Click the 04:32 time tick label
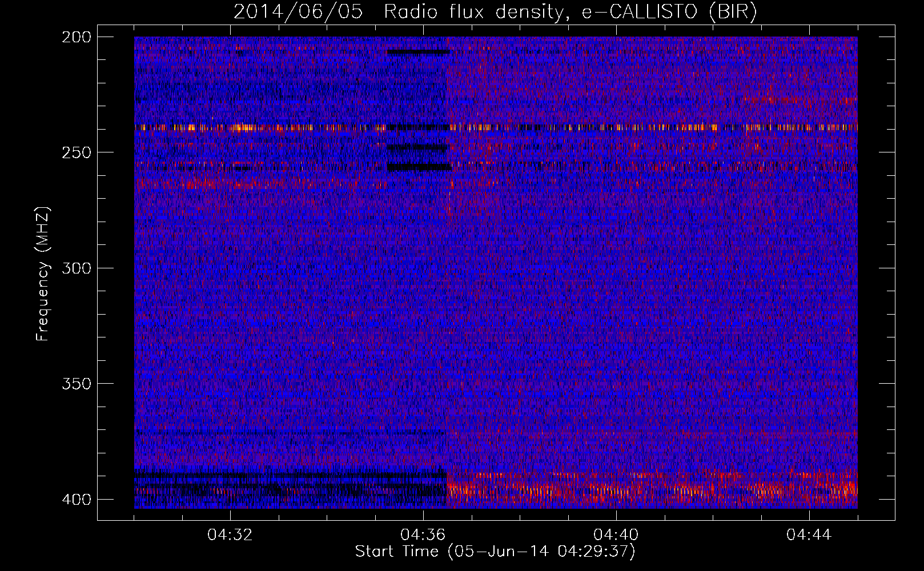This screenshot has height=571, width=924. [x=230, y=535]
